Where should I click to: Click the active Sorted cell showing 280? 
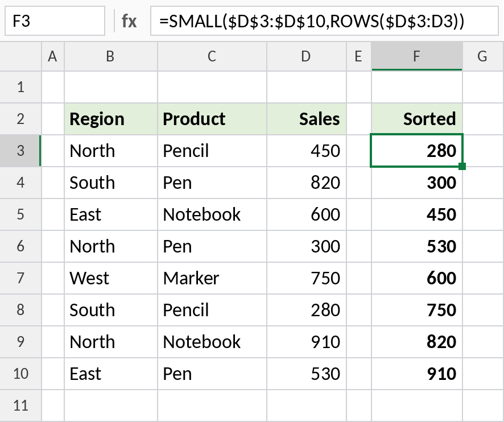pyautogui.click(x=417, y=151)
